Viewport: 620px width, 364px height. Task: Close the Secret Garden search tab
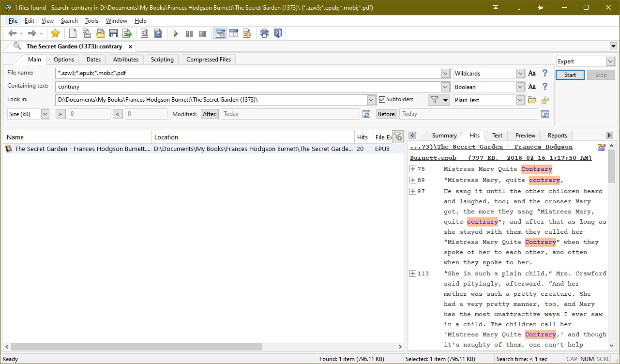pyautogui.click(x=130, y=46)
